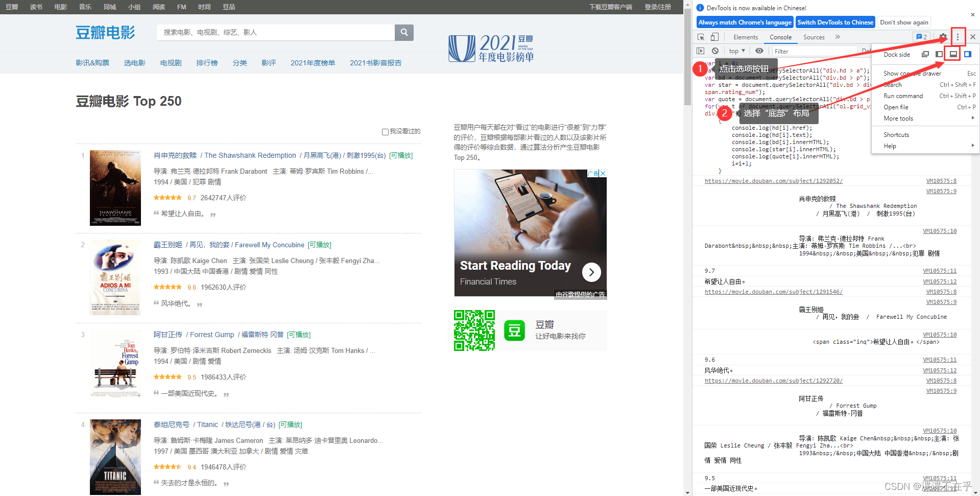Dock DevTools to the right side

tap(967, 54)
